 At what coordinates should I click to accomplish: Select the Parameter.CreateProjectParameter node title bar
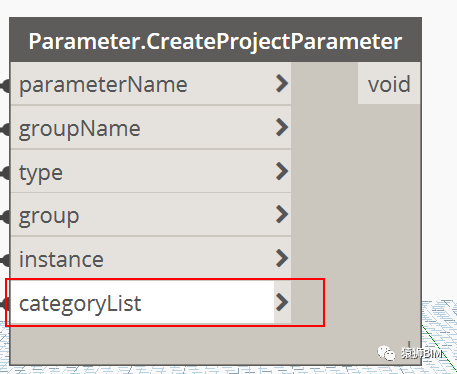(x=215, y=40)
